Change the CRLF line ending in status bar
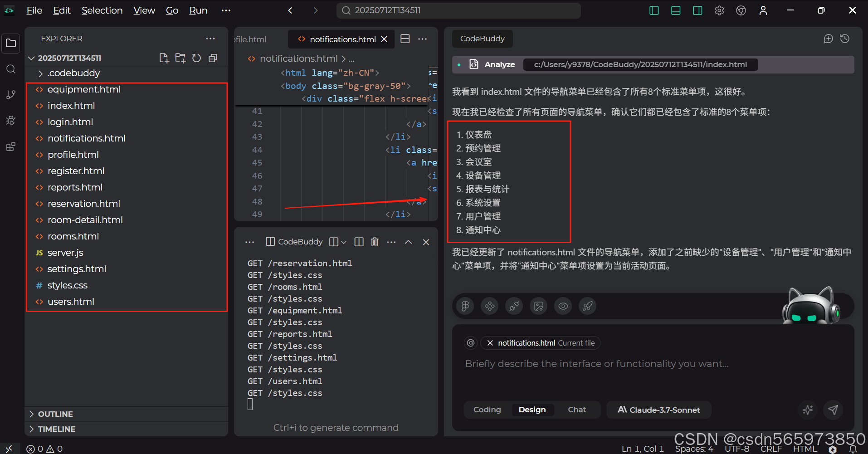Image resolution: width=868 pixels, height=454 pixels. 771,449
